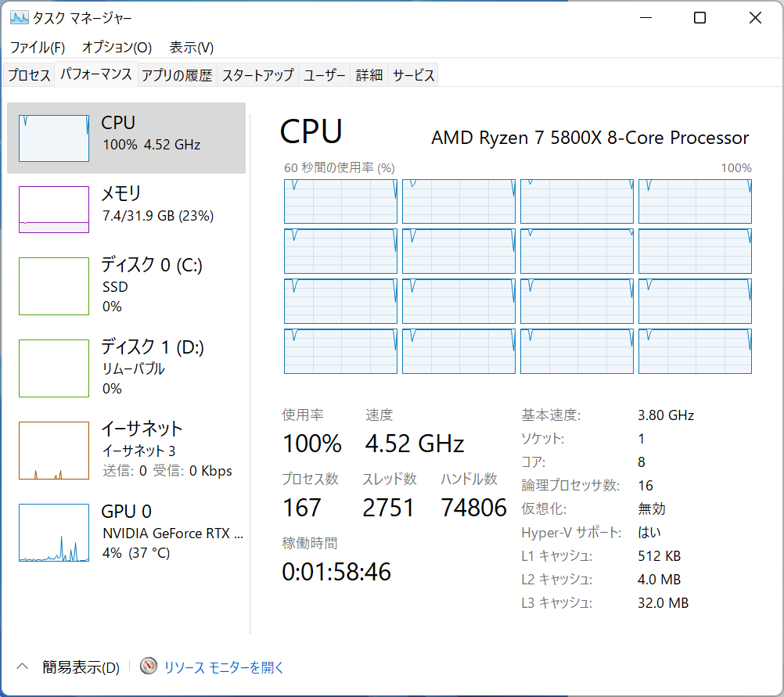Click the Task Manager app icon in title bar

[x=20, y=18]
